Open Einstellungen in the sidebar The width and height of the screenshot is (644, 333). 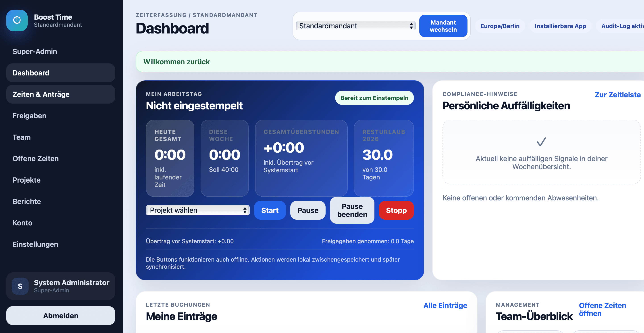(x=60, y=244)
